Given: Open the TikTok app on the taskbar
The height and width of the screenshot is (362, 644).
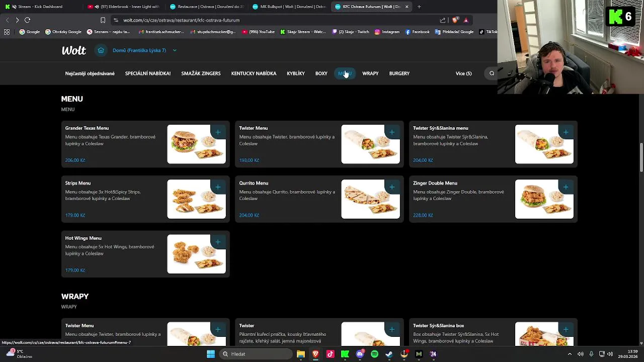Looking at the screenshot, I should 330,354.
